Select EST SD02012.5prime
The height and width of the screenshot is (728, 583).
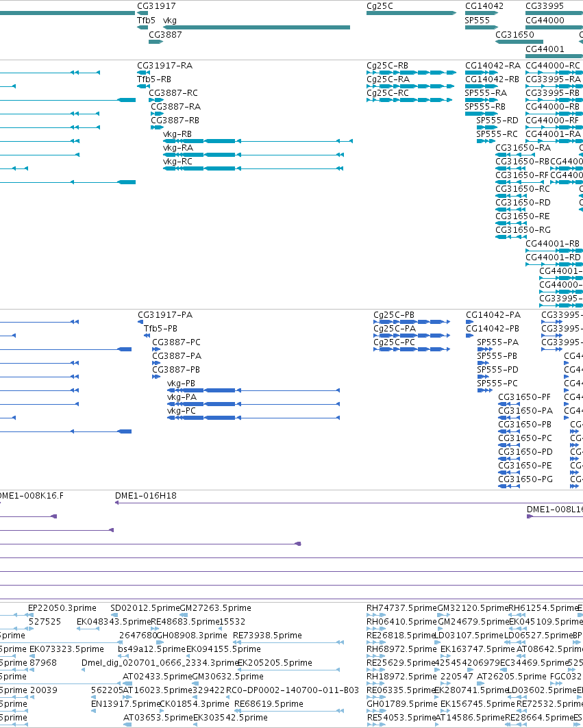(145, 608)
